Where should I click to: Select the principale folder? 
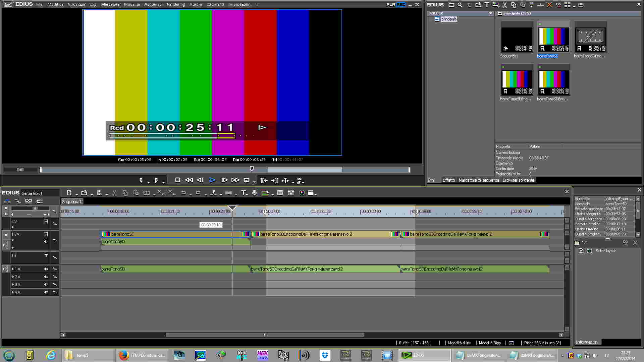pos(448,19)
